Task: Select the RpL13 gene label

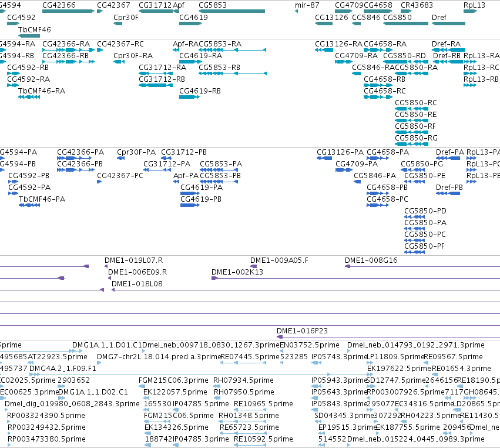Action: (x=475, y=5)
